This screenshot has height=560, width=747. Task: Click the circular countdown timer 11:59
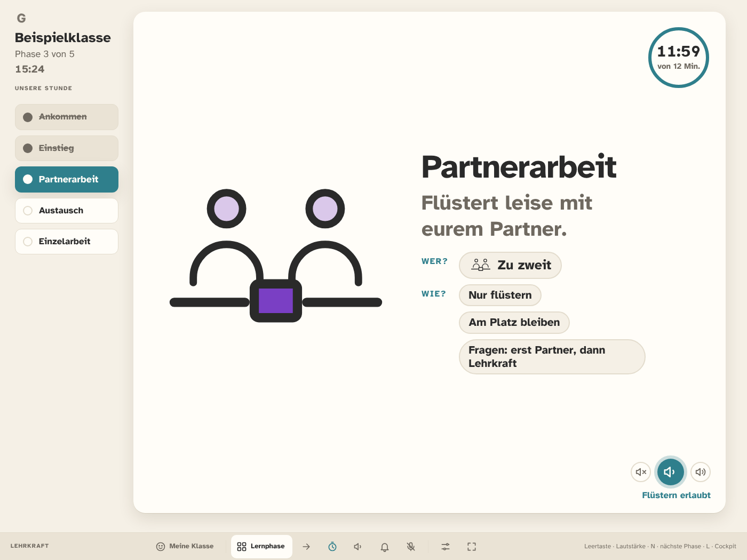pos(679,58)
